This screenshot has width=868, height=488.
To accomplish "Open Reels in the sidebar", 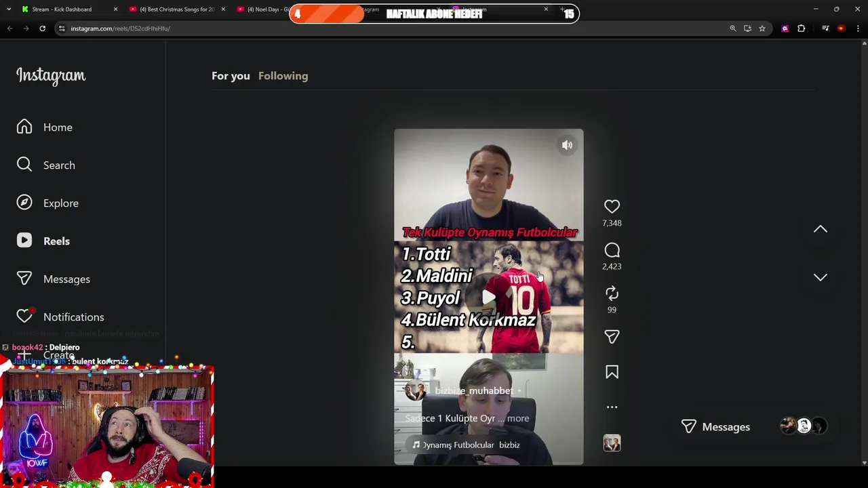I will click(x=43, y=241).
